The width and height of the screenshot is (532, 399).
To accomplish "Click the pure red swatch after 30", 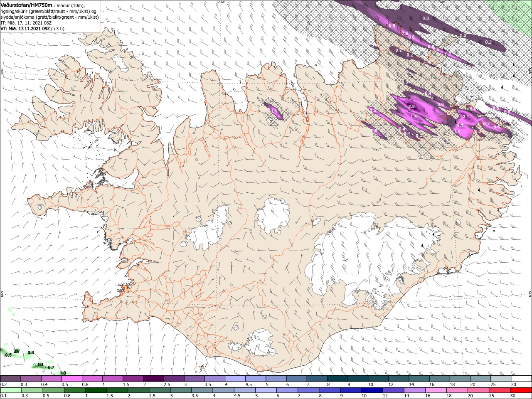I will (x=520, y=390).
